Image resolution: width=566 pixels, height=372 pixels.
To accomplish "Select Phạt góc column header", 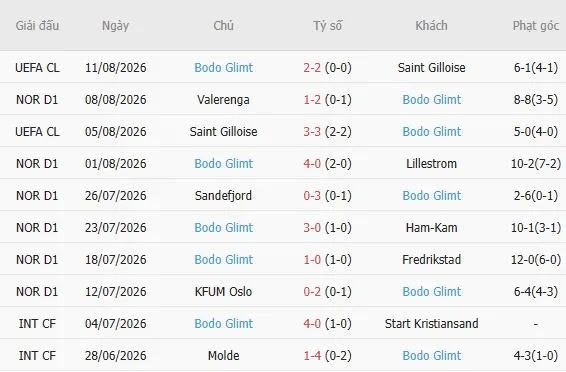I will click(x=536, y=26).
